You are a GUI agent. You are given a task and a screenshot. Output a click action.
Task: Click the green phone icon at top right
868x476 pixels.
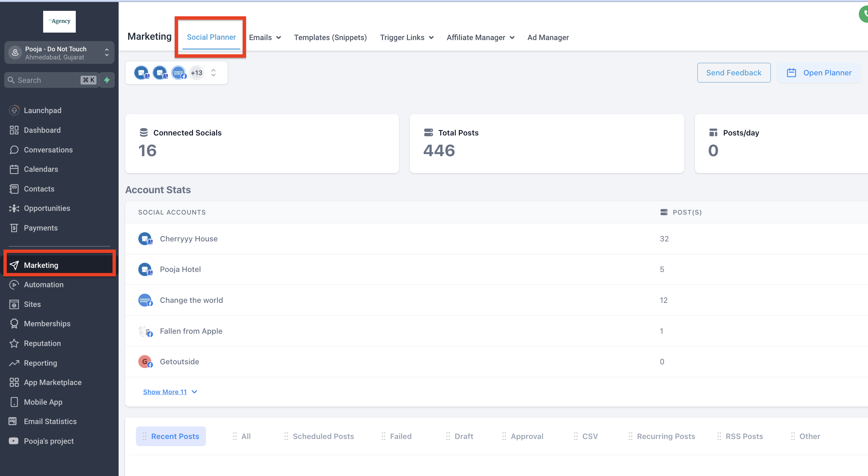click(864, 15)
